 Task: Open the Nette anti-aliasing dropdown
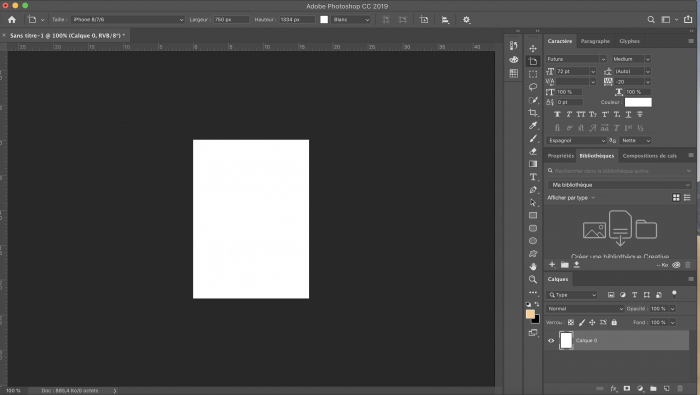click(635, 141)
